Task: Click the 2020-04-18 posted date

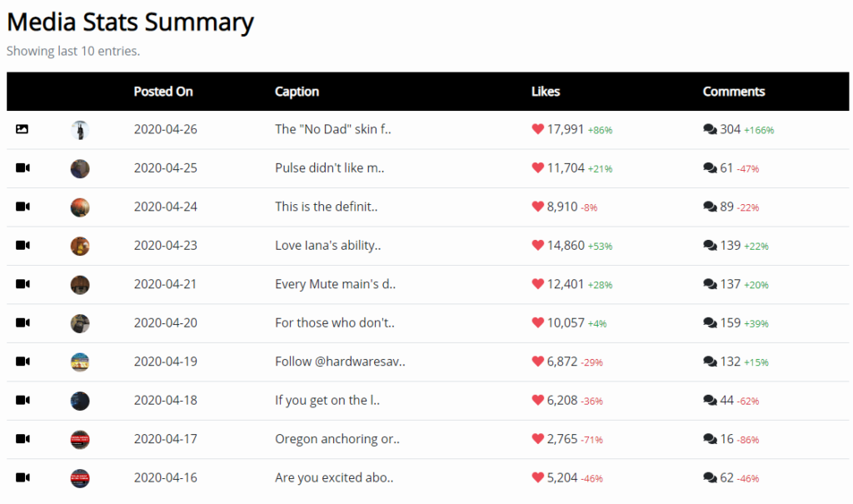Action: 166,400
